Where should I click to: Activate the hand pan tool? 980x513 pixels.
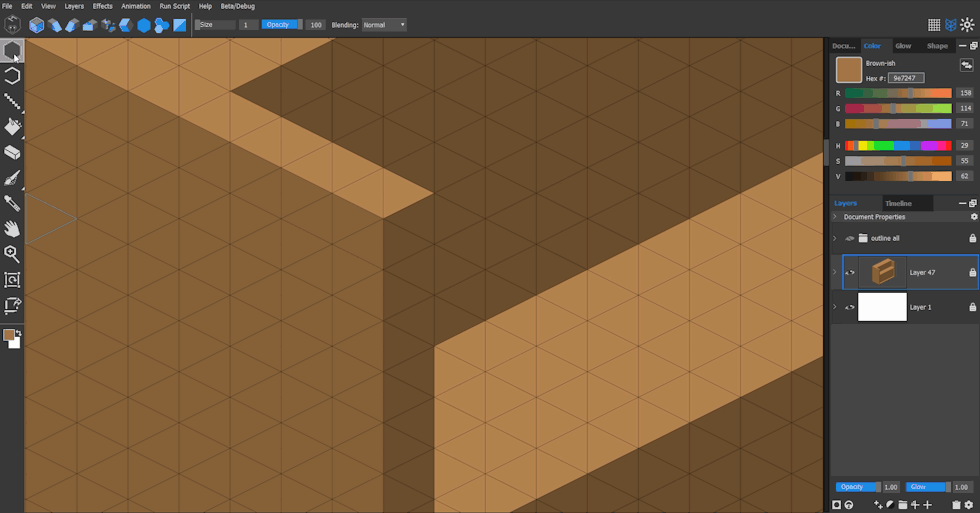(x=12, y=229)
